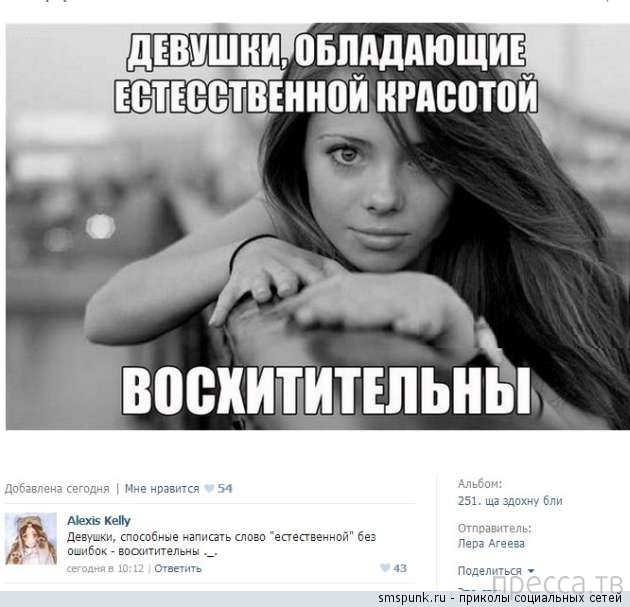Click the 'Добавлена сегодня' date label

tap(57, 488)
